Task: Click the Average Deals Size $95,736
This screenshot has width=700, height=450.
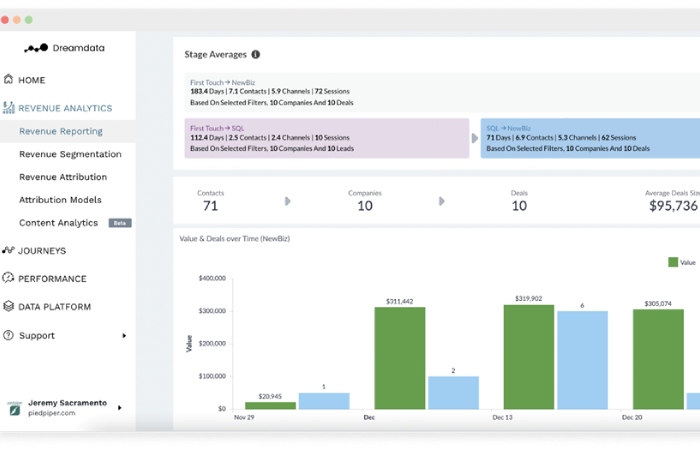Action: [x=673, y=206]
